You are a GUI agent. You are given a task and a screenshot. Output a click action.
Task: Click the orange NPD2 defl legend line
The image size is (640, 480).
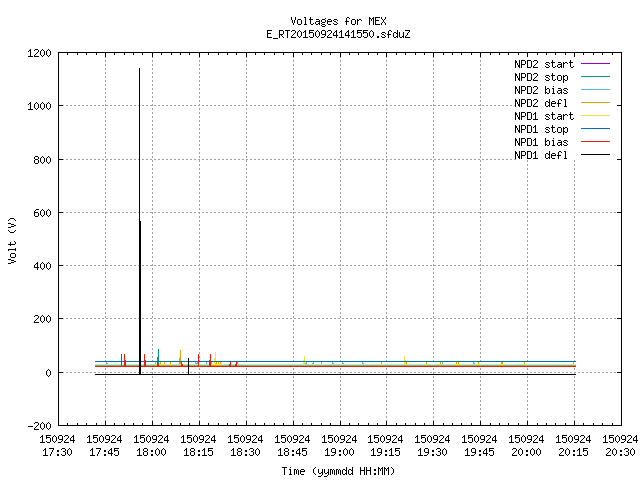tap(595, 103)
